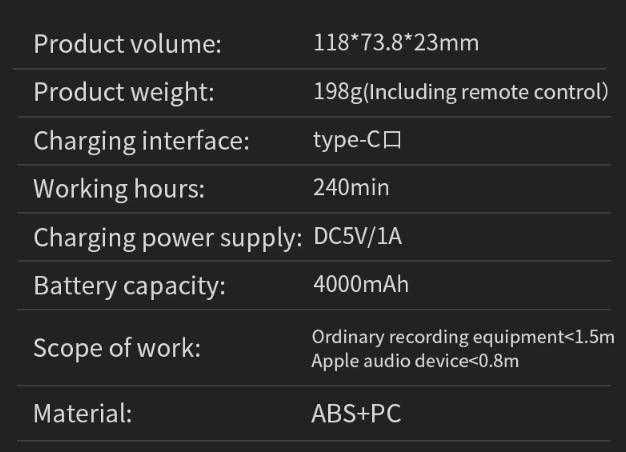The image size is (626, 452).
Task: Select the Scope of work label
Action: point(117,348)
